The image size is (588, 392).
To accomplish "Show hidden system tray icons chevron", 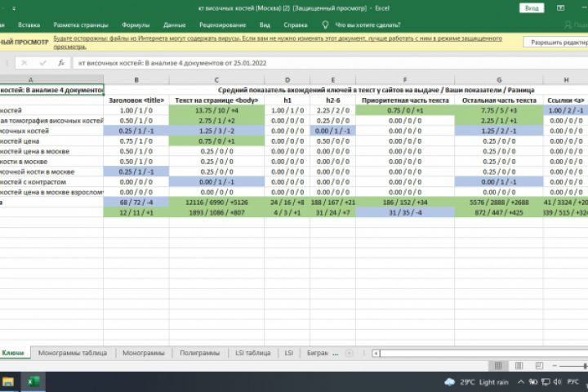I will point(520,382).
